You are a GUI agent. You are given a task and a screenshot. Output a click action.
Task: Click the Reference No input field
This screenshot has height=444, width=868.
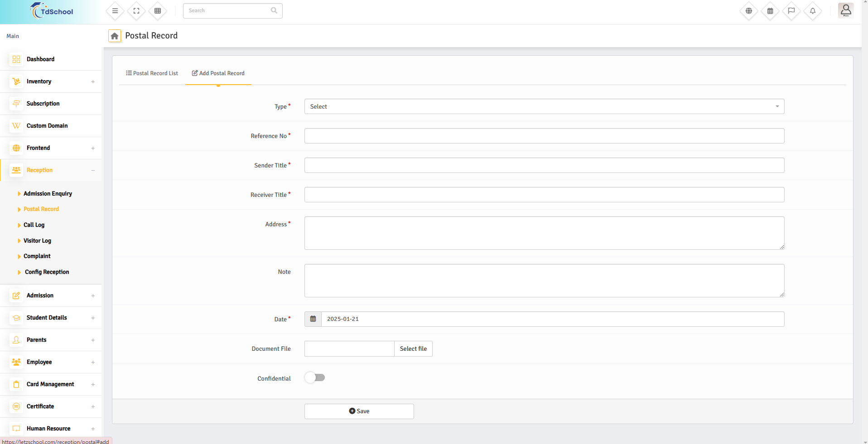544,136
